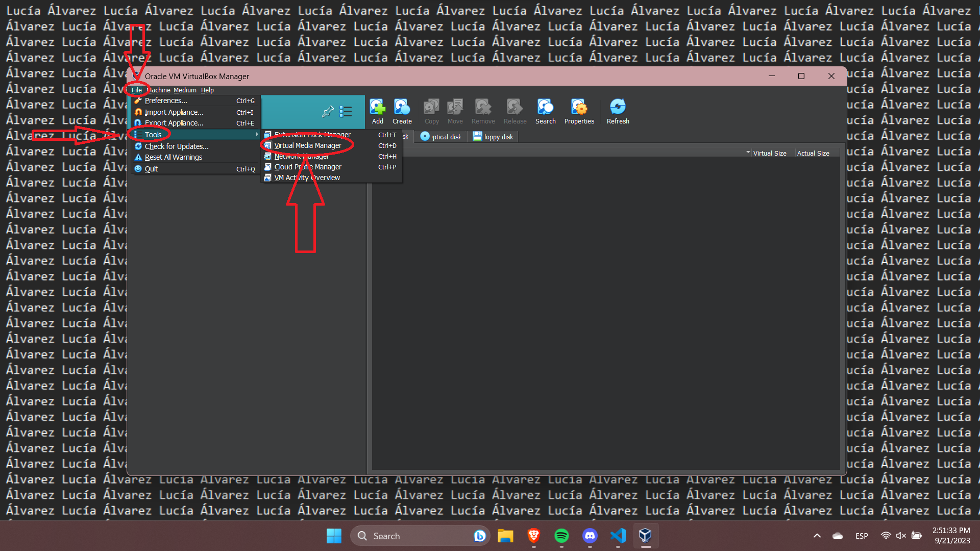Switch to the Optical disks tab
Screen dimensions: 980x551
441,137
